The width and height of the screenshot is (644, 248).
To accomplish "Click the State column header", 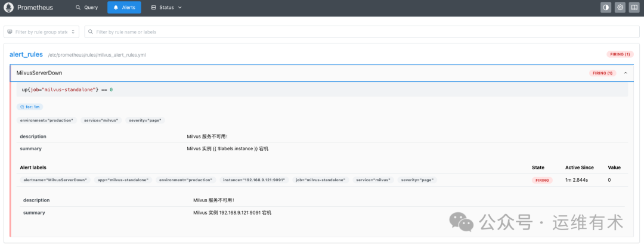I will [538, 168].
